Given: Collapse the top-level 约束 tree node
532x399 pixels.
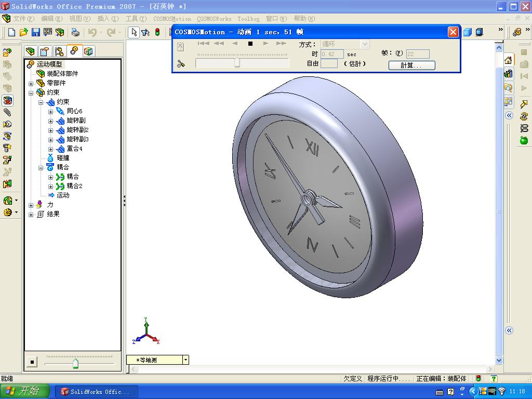Looking at the screenshot, I should click(31, 92).
